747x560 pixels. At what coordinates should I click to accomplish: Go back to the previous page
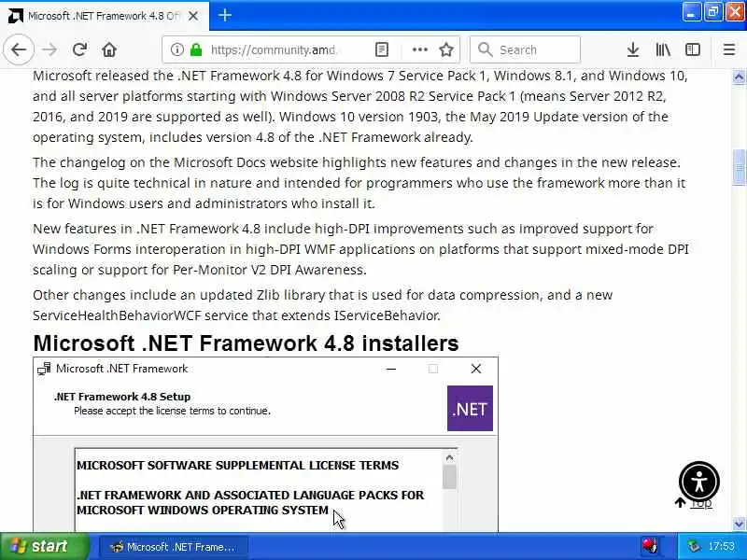pos(19,49)
